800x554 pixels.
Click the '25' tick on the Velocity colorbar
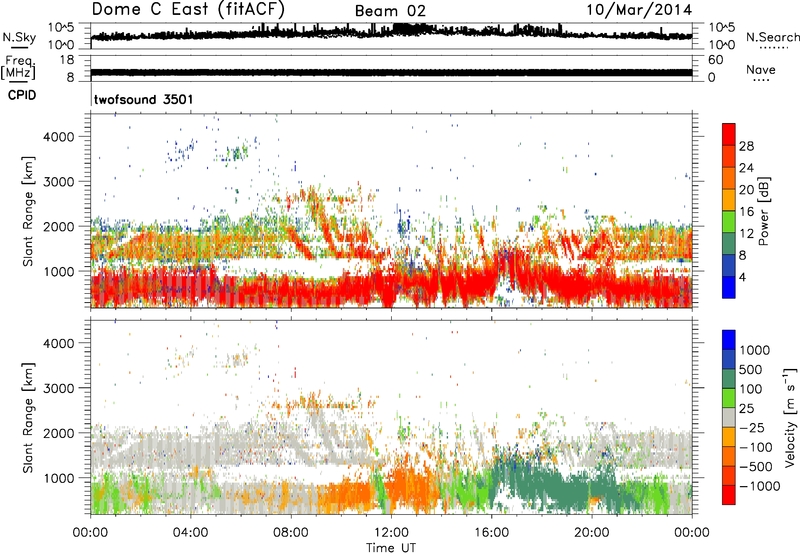pyautogui.click(x=749, y=408)
